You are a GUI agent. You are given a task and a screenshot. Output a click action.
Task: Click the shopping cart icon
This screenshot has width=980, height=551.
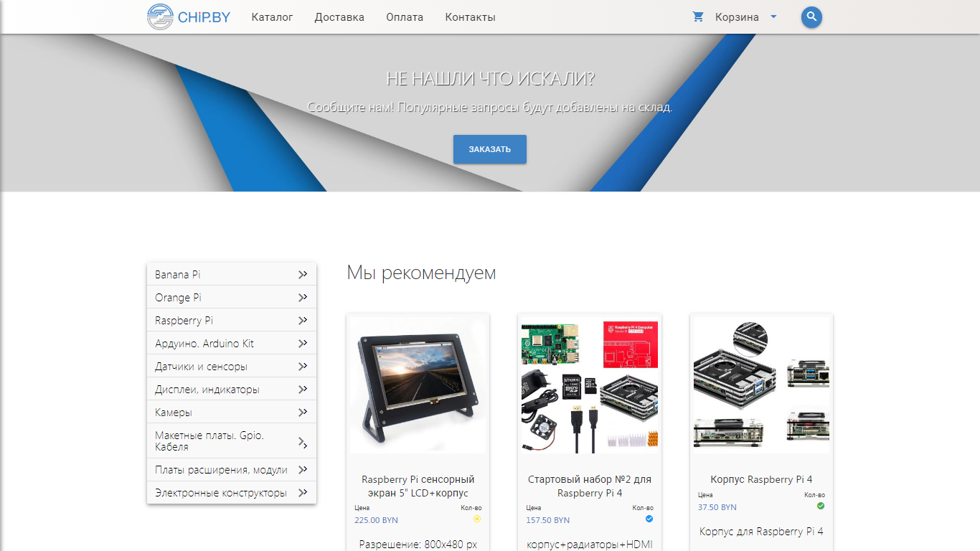[x=698, y=17]
